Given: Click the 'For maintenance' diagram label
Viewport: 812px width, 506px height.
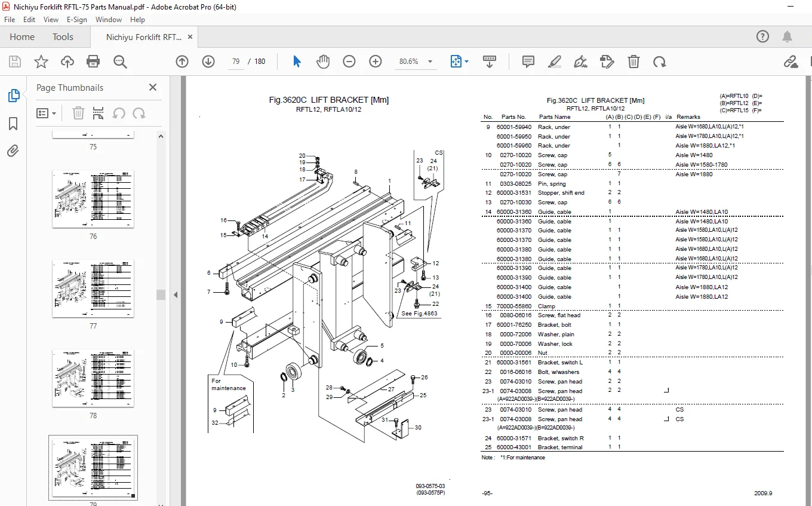Looking at the screenshot, I should pos(229,384).
